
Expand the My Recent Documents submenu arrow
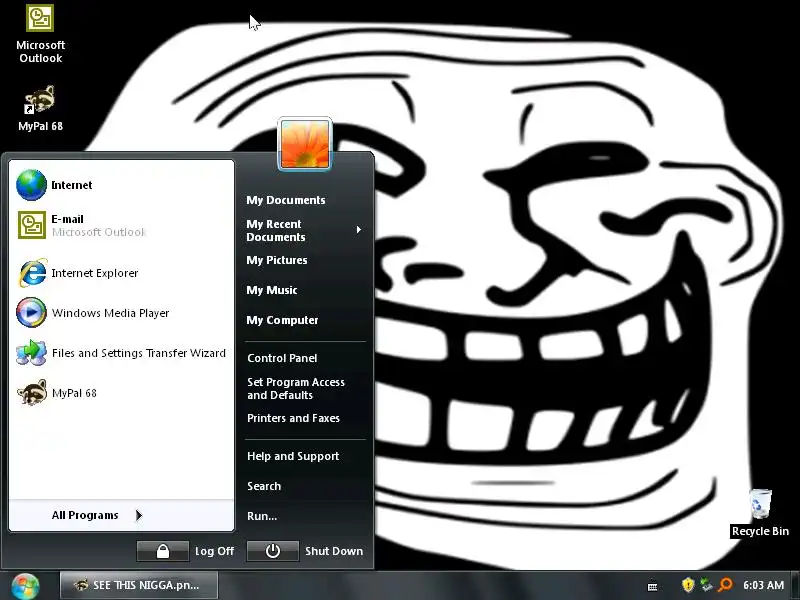click(359, 230)
